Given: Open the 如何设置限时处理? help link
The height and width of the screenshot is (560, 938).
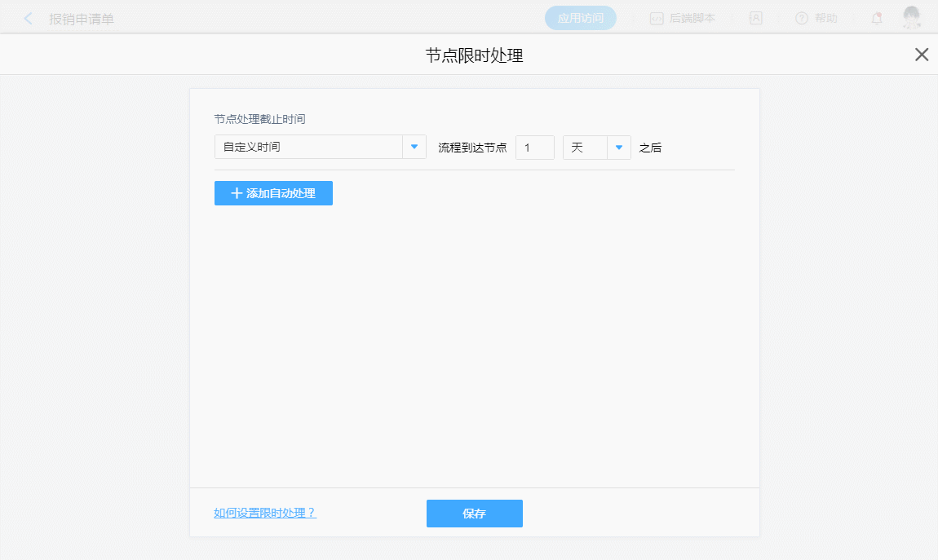Looking at the screenshot, I should point(264,513).
